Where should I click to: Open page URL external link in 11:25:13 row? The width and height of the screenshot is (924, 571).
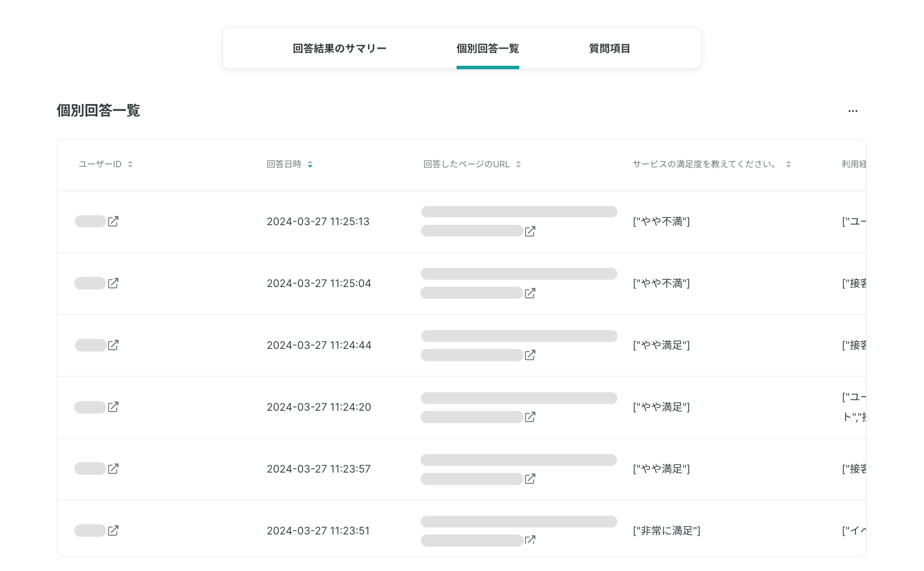530,231
